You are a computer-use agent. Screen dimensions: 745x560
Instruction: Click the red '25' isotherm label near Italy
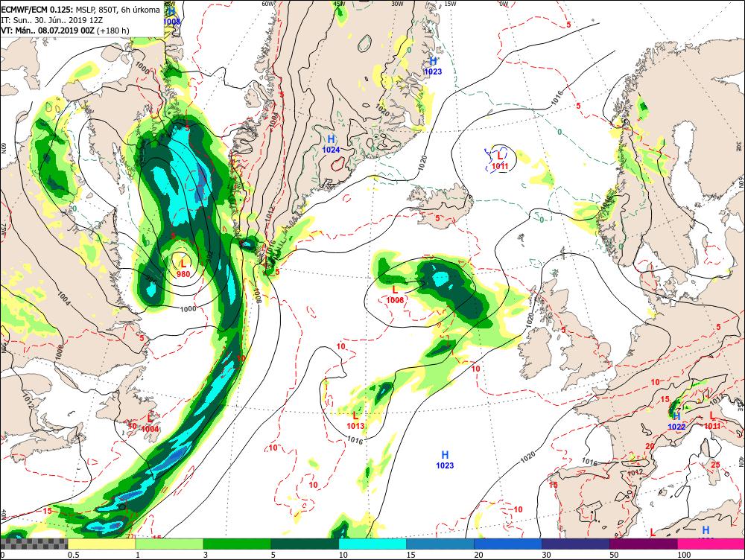pyautogui.click(x=715, y=465)
